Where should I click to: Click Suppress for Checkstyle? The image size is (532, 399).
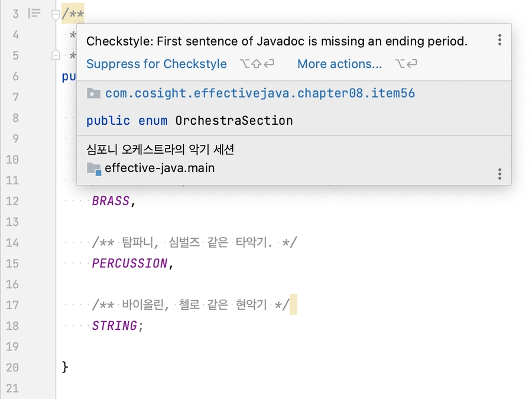coord(156,64)
